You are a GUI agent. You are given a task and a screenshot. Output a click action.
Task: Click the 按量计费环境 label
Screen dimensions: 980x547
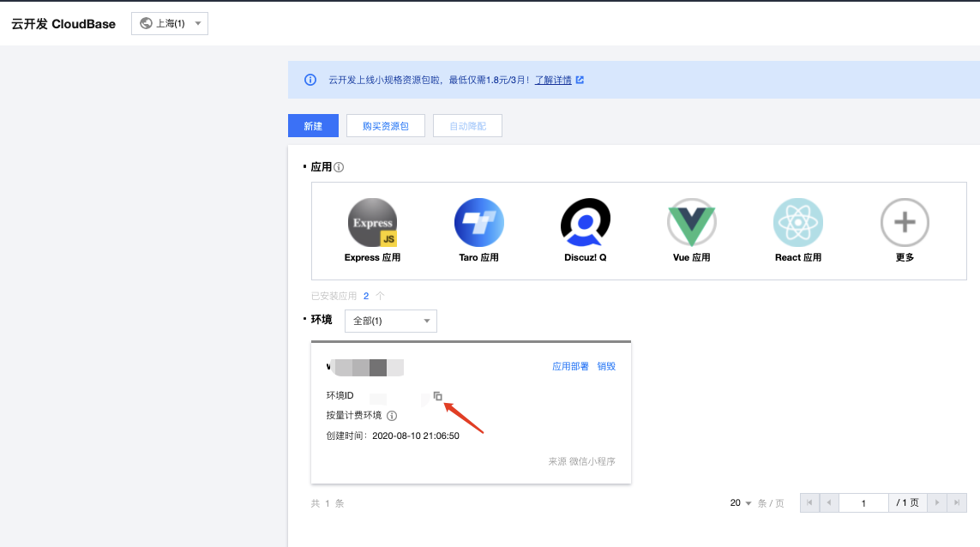pos(354,416)
